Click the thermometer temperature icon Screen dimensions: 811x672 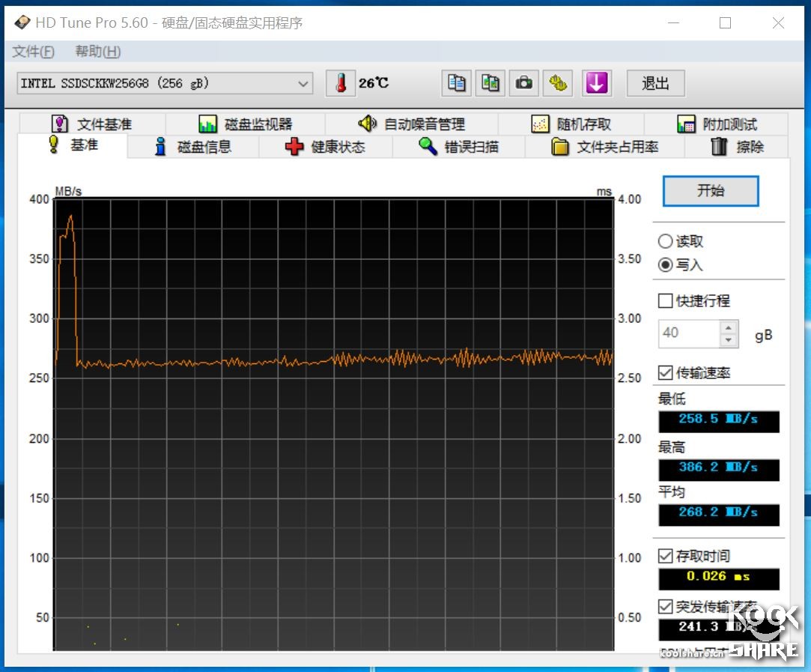tap(341, 83)
